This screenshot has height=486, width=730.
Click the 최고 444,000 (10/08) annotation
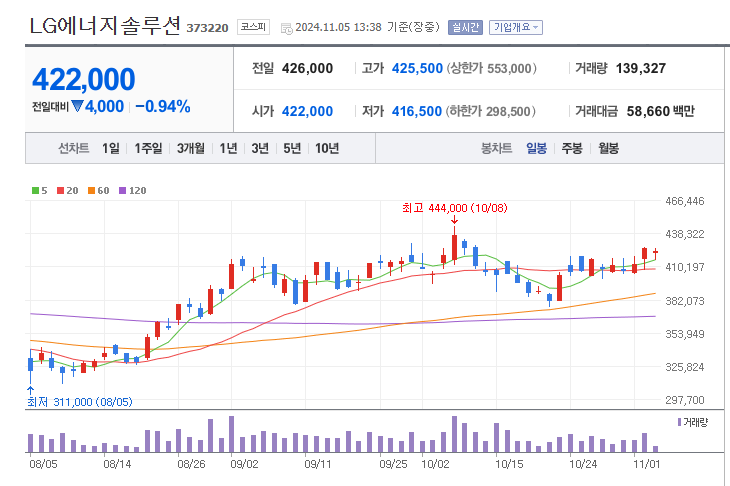tap(455, 208)
